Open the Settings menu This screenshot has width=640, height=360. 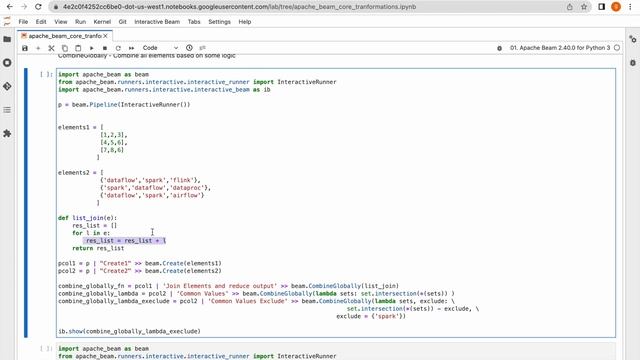point(219,22)
